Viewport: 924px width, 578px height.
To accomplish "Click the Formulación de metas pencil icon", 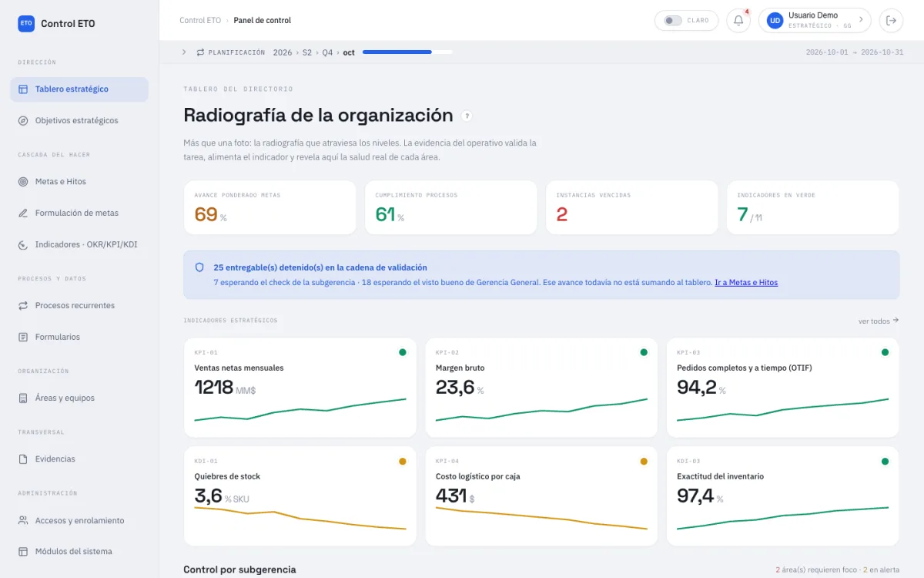I will tap(23, 213).
